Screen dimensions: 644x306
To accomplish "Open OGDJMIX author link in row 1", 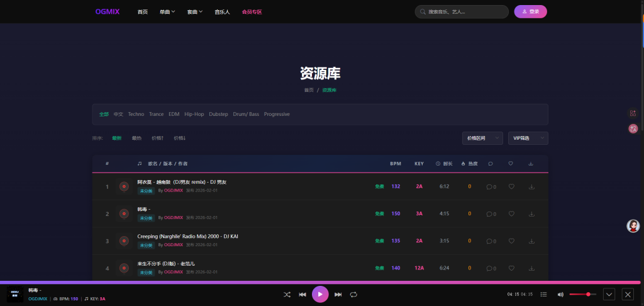I will (x=174, y=190).
